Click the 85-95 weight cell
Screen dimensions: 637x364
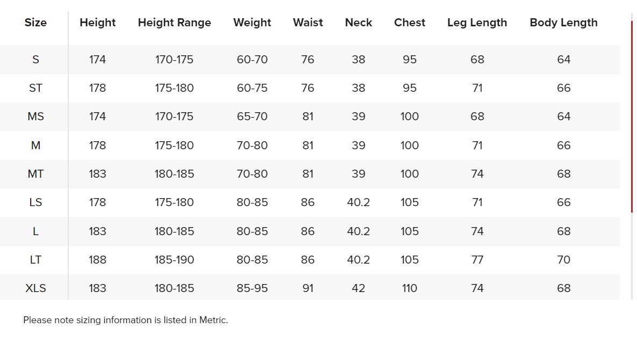tap(252, 288)
